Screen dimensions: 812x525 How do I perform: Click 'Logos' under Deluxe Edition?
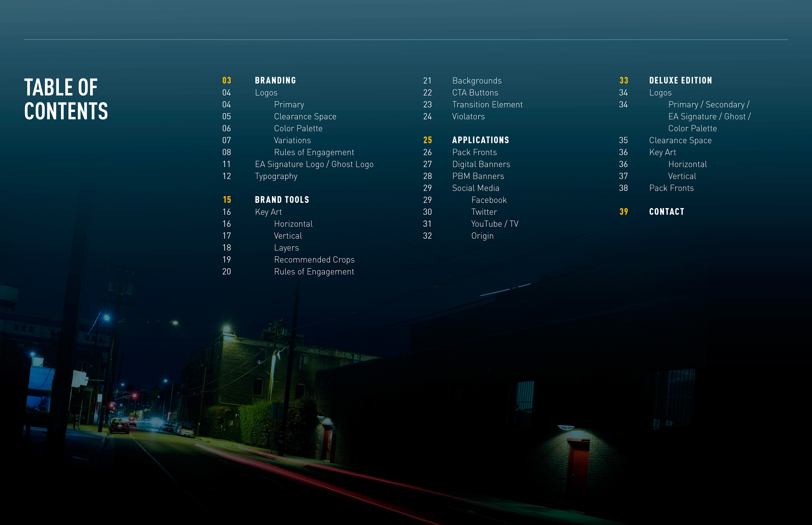(660, 93)
